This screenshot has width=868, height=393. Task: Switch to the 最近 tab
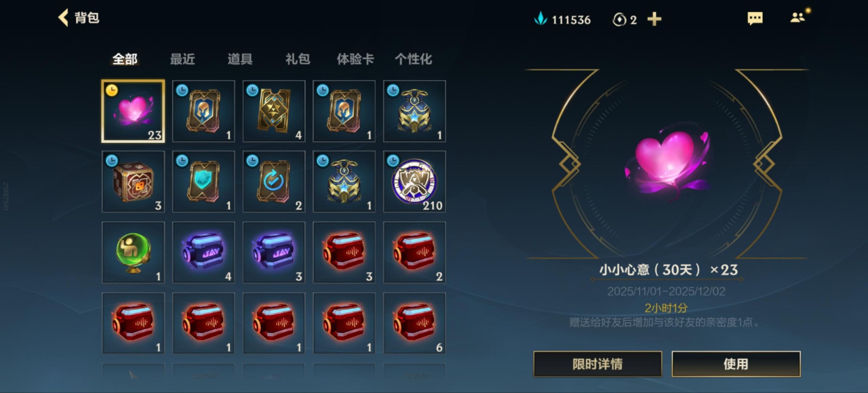click(182, 59)
